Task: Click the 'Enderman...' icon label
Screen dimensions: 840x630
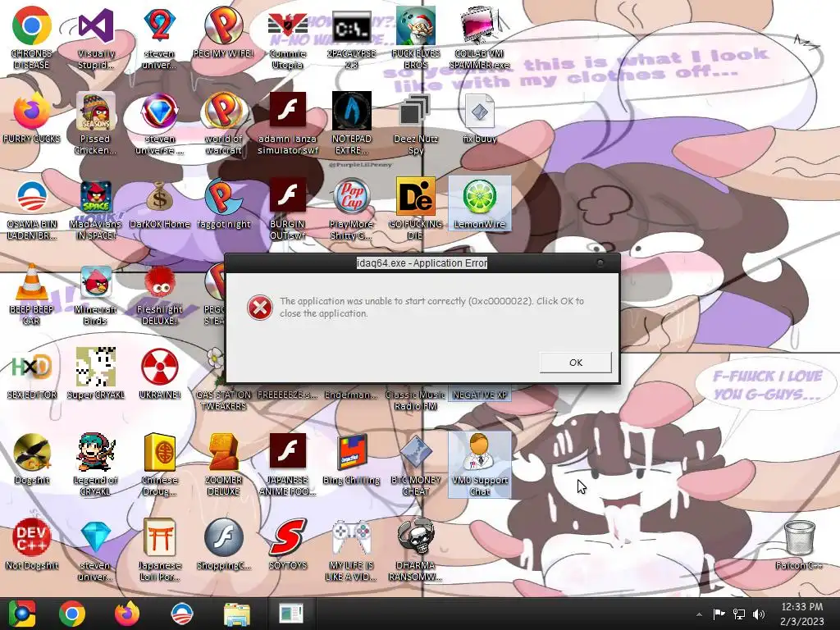Action: coord(351,395)
